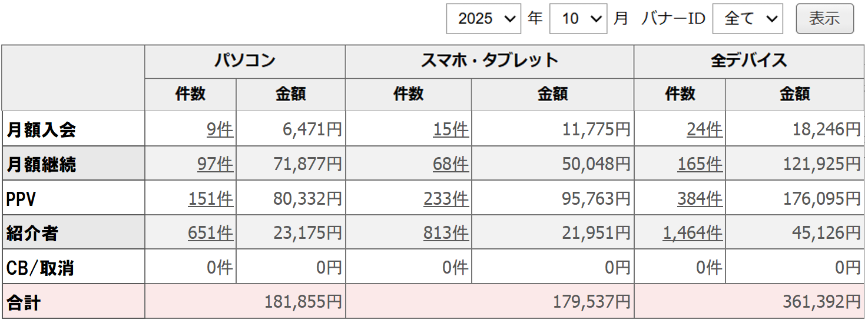Select the パソコン column header

[x=244, y=61]
